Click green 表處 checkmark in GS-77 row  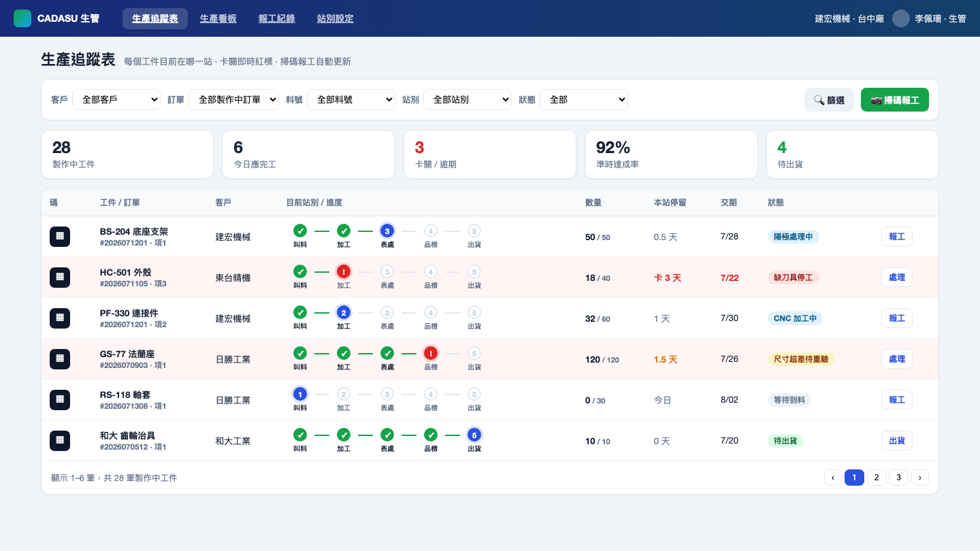(x=387, y=353)
